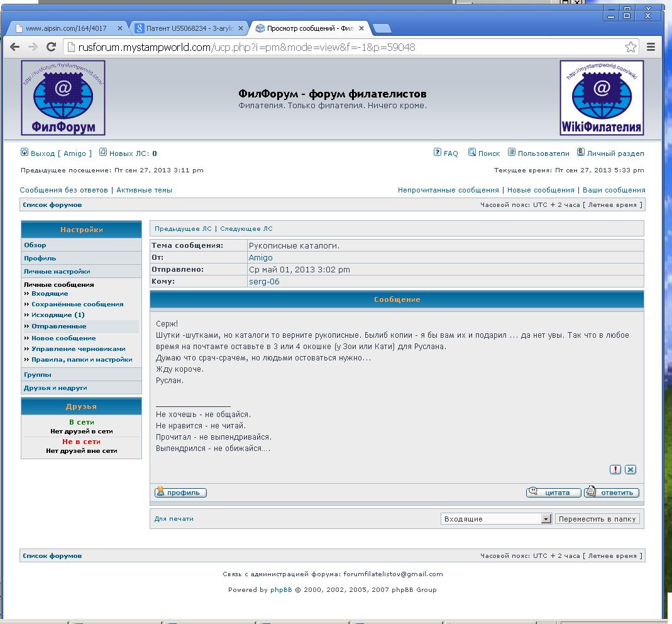Open recipient serg-06 link

[x=264, y=282]
